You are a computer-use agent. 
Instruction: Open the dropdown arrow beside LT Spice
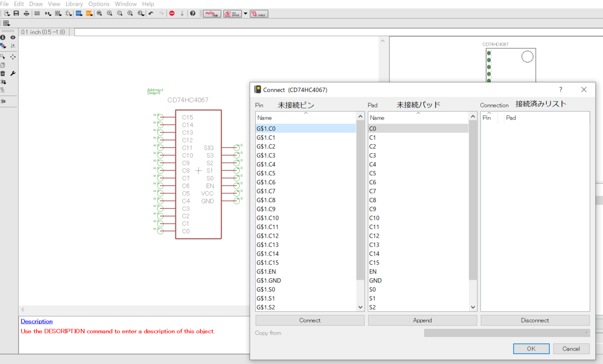[x=246, y=14]
